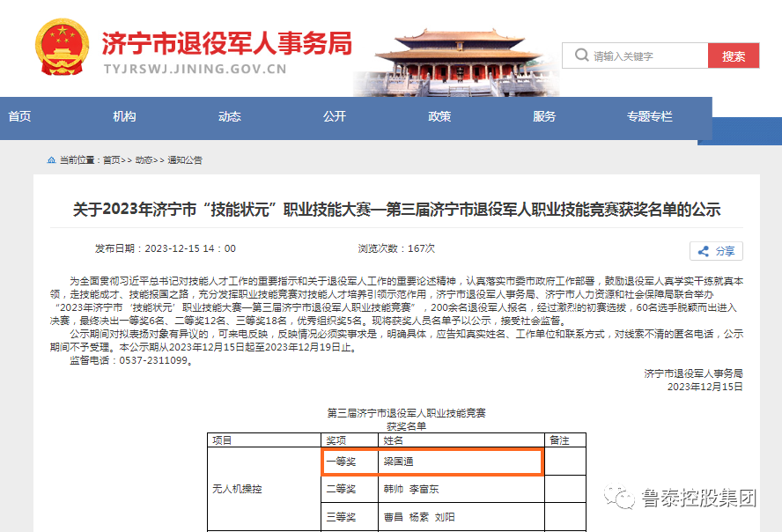Expand the 政策 navigation menu
The height and width of the screenshot is (532, 782).
pos(439,115)
